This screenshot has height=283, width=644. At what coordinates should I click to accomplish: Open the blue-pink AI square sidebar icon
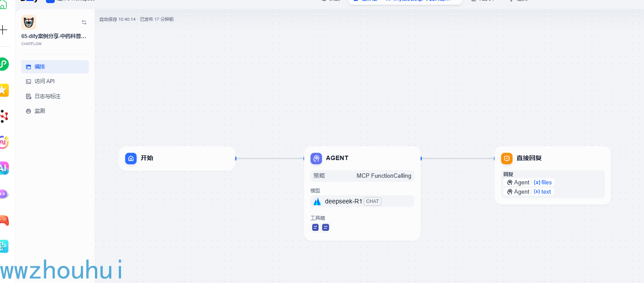click(x=4, y=168)
